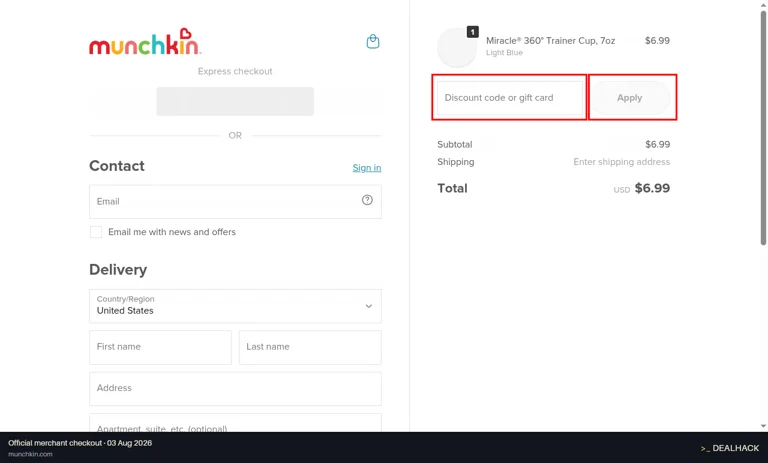
Task: Click the Munchkin logo
Action: coord(145,42)
